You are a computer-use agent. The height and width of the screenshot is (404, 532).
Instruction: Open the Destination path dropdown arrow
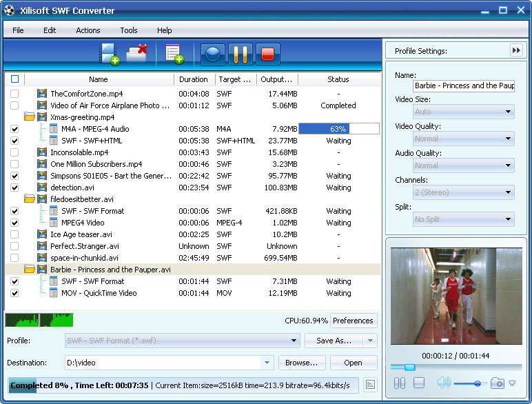point(267,363)
